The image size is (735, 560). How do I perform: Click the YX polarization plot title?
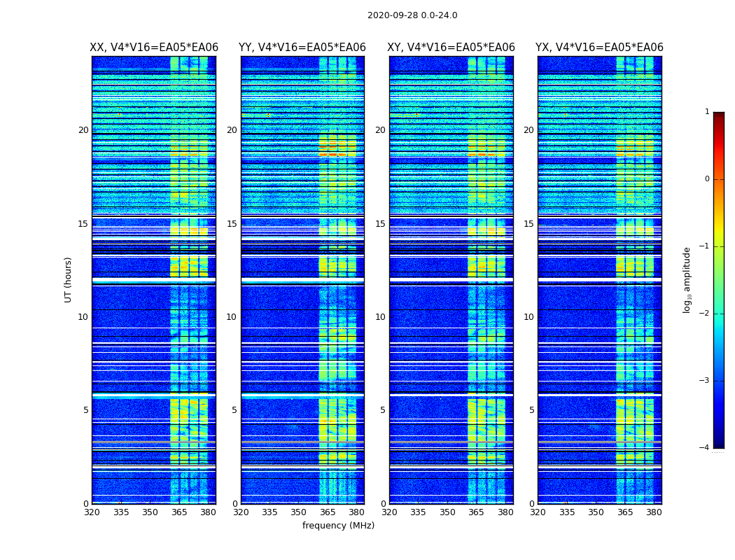(599, 48)
